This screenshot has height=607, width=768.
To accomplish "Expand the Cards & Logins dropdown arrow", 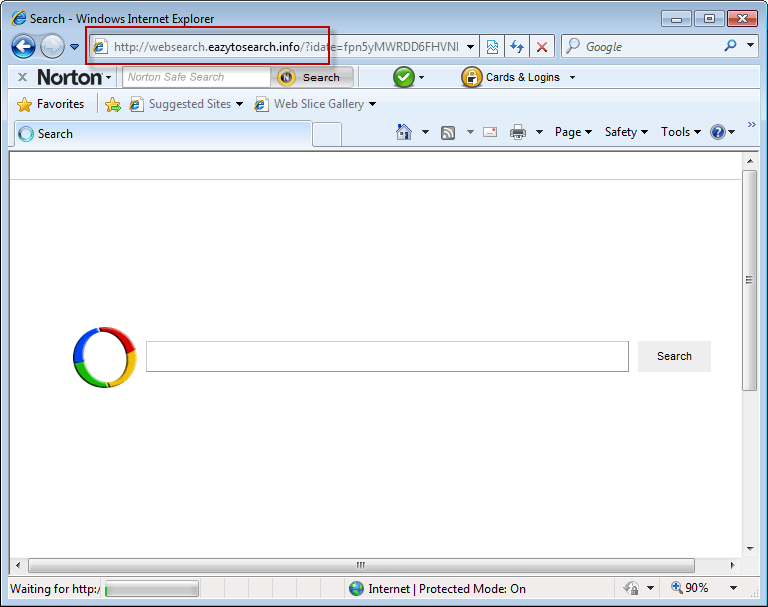I will [x=572, y=77].
